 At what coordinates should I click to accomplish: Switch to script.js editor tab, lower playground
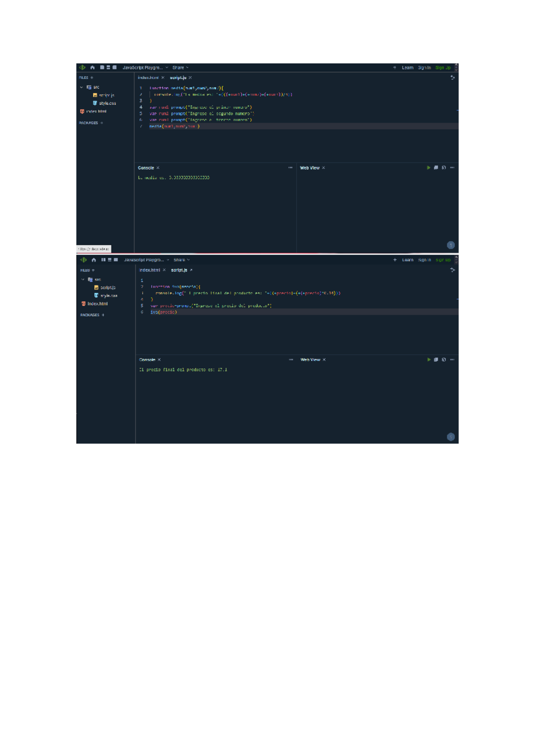click(179, 270)
